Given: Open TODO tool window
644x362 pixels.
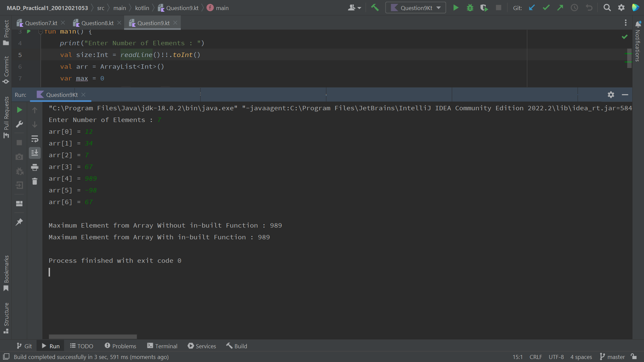Looking at the screenshot, I should coord(82,346).
